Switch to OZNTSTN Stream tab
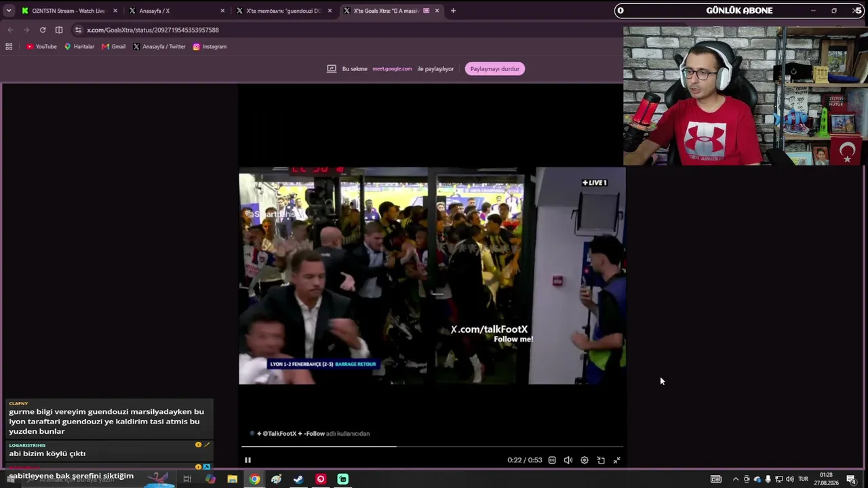This screenshot has width=868, height=488. tap(68, 11)
